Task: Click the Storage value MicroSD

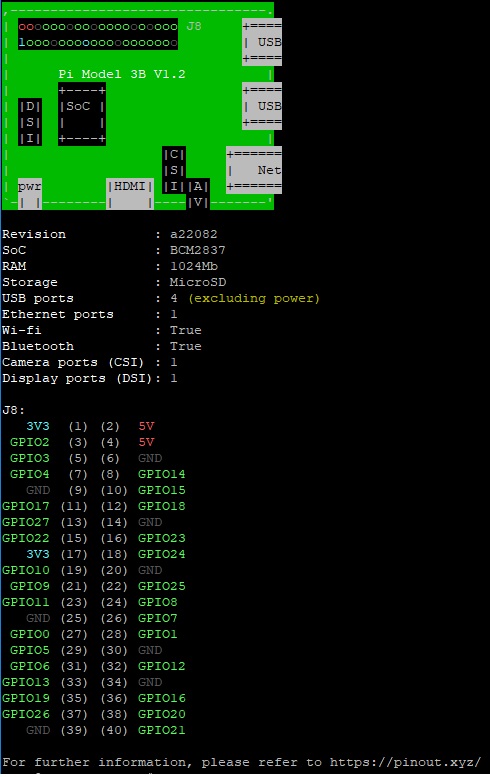Action: [198, 282]
